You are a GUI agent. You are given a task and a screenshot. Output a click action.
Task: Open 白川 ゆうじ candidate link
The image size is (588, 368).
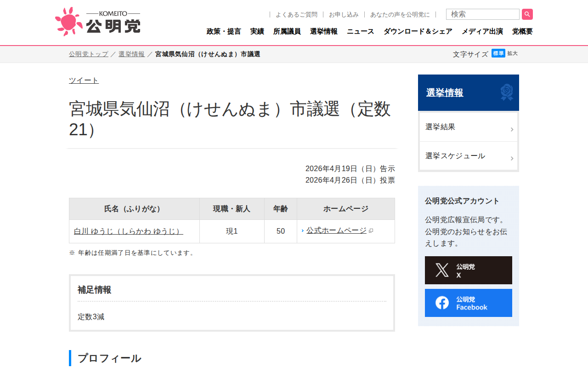(x=129, y=231)
